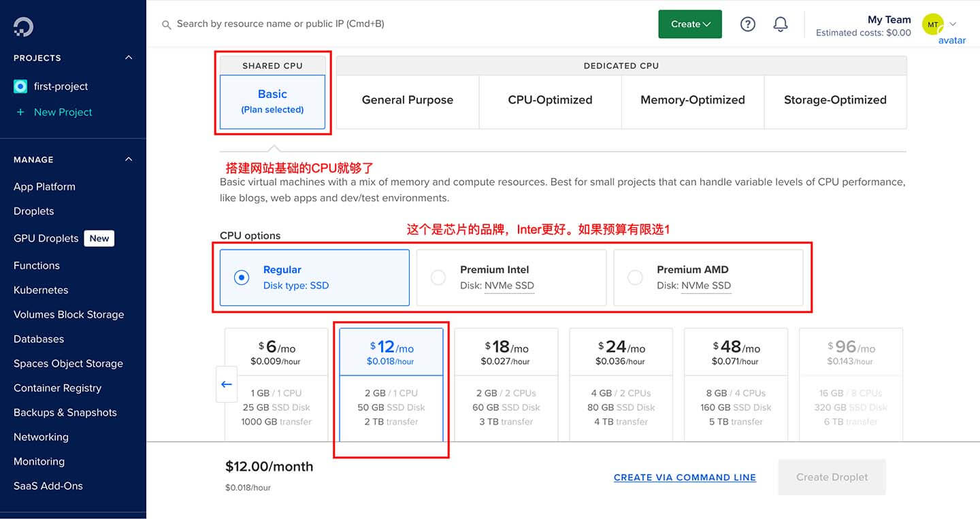Open Droplets in sidebar
Screen dimensions: 980x519
click(33, 211)
